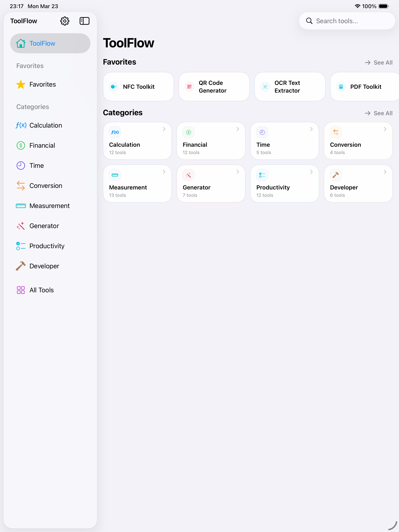Select Developer hammer icon in sidebar

21,266
